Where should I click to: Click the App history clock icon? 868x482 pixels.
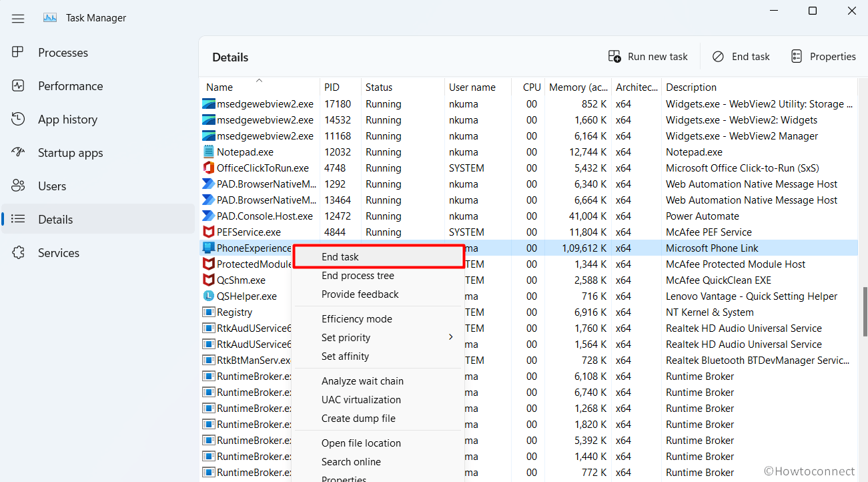(x=18, y=119)
